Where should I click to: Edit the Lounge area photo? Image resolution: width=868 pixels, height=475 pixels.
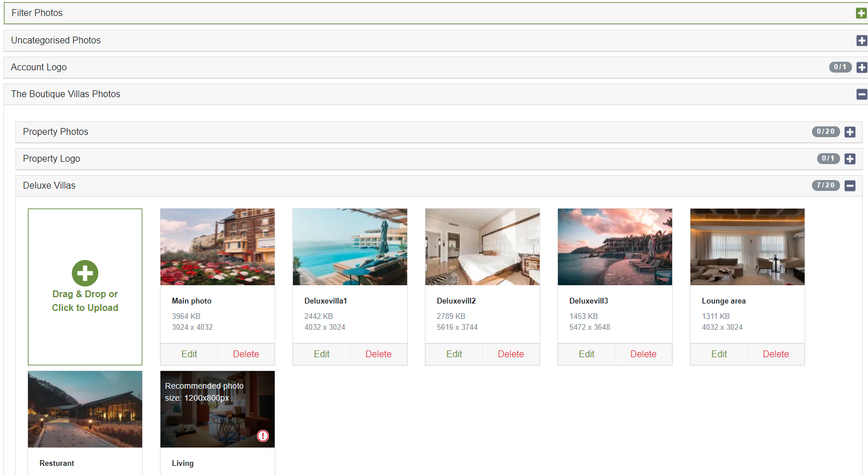pyautogui.click(x=719, y=354)
